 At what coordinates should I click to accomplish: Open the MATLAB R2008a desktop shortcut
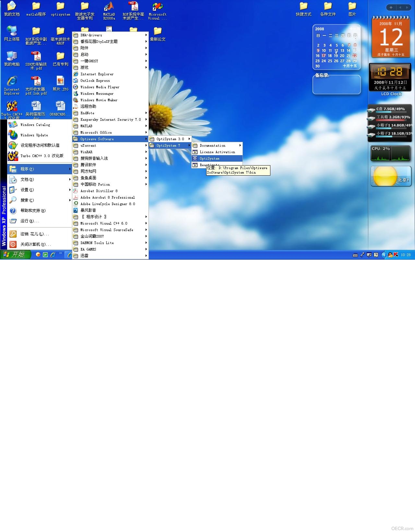(x=109, y=11)
